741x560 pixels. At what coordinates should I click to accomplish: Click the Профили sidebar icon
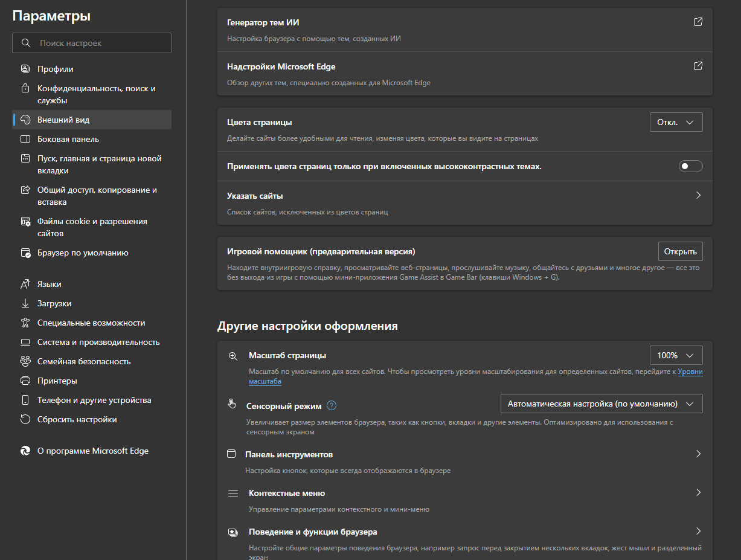(25, 69)
